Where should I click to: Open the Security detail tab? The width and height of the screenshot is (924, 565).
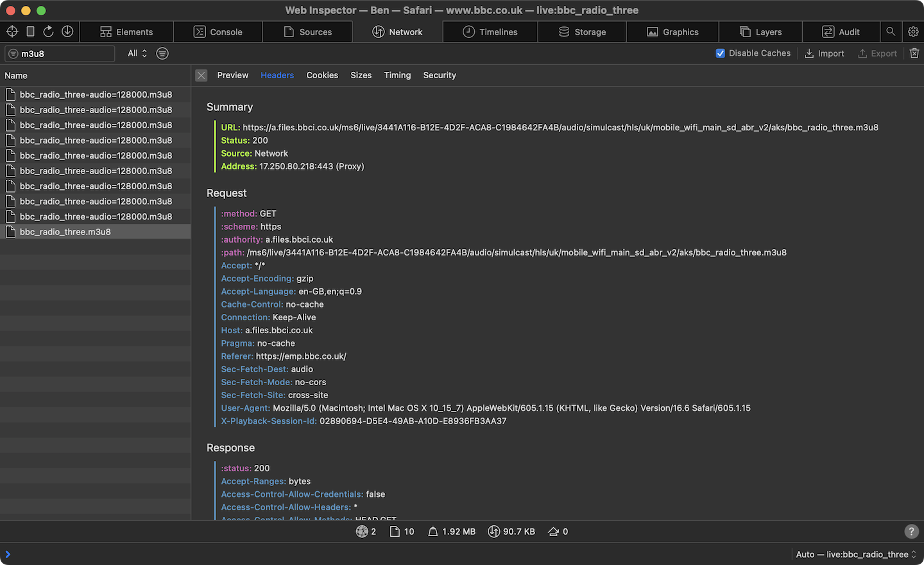(440, 75)
